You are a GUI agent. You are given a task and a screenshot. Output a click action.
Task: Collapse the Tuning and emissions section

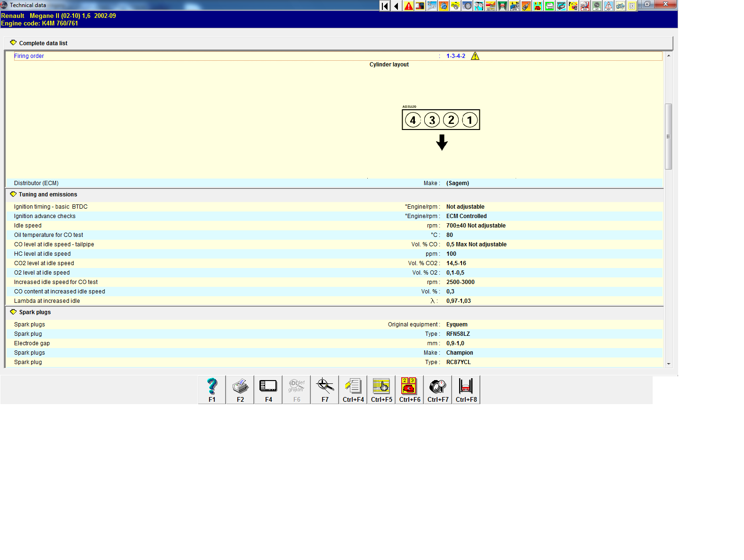tap(13, 194)
